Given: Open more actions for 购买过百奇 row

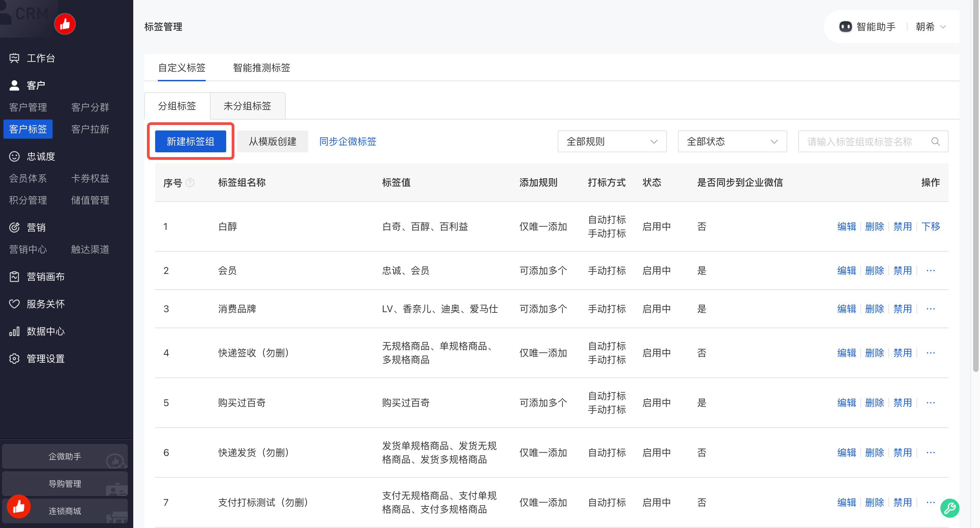Looking at the screenshot, I should [x=930, y=403].
